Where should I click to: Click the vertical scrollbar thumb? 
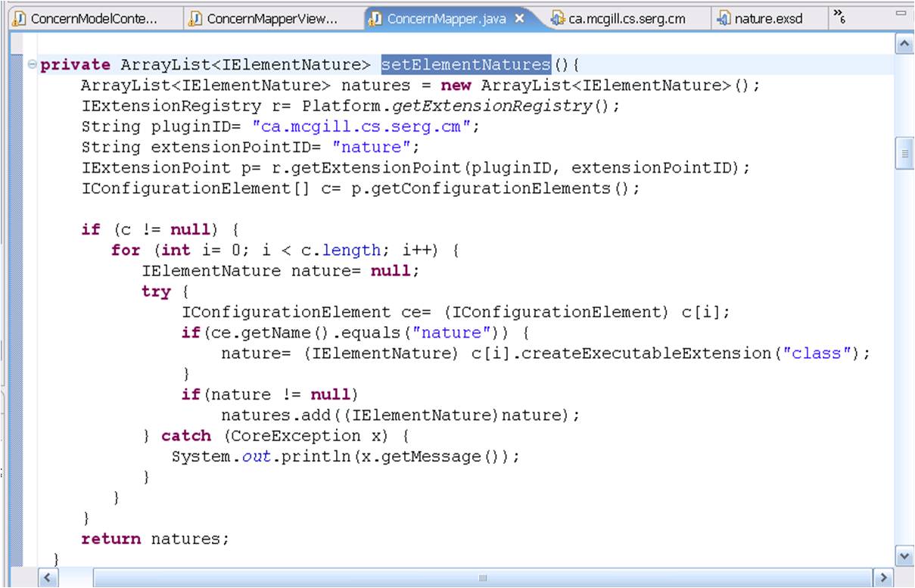(x=904, y=154)
